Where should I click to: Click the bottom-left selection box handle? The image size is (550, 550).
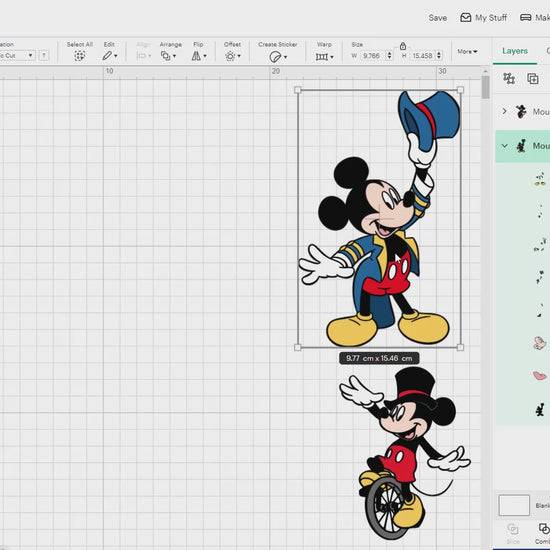point(298,347)
